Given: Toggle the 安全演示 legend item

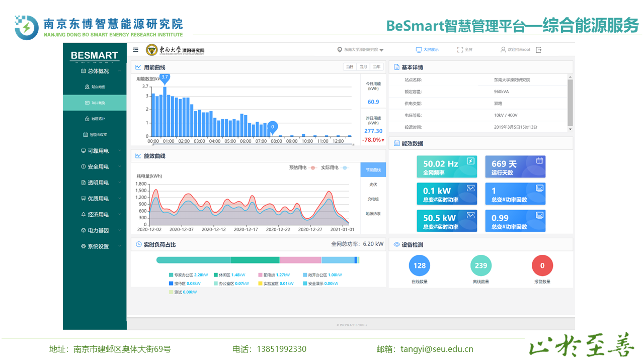Looking at the screenshot, I should (321, 284).
